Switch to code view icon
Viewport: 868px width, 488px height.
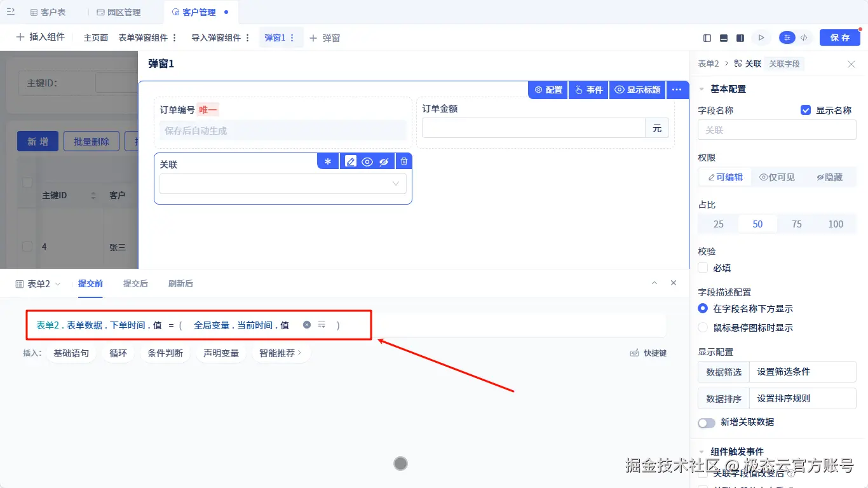(x=804, y=37)
